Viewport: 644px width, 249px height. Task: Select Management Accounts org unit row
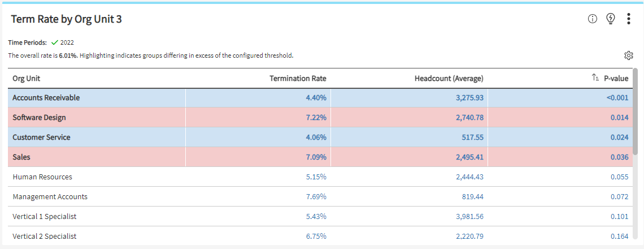pos(50,197)
